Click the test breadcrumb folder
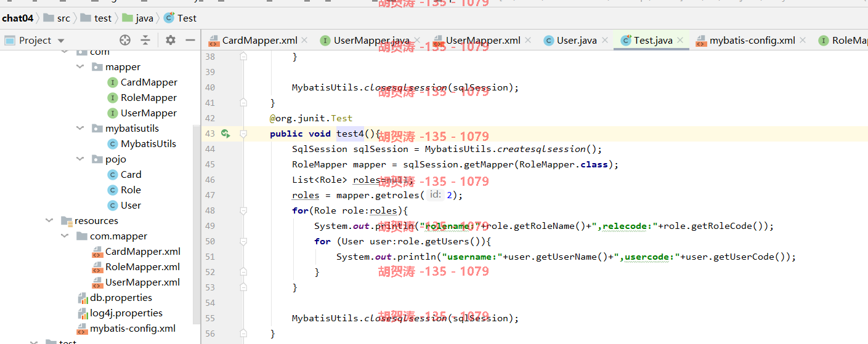The height and width of the screenshot is (344, 868). 96,18
